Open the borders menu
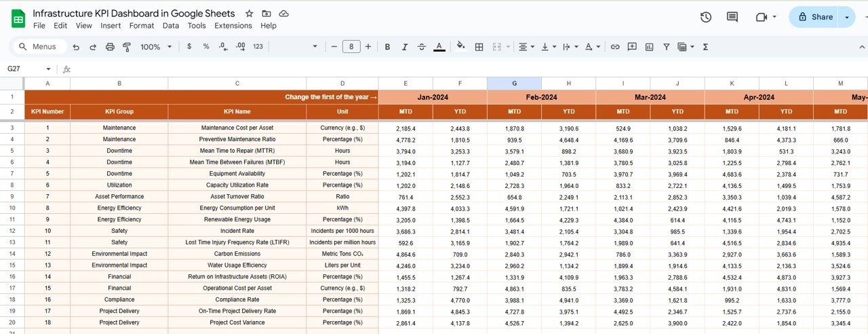 pos(479,47)
